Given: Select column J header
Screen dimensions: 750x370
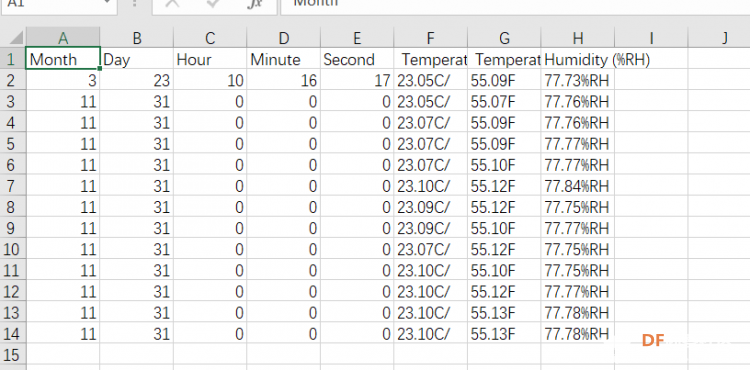Looking at the screenshot, I should click(719, 38).
